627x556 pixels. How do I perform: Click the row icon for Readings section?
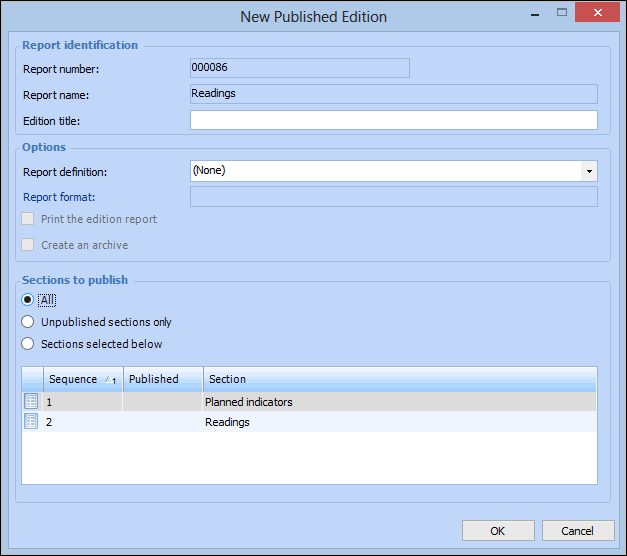coord(31,422)
